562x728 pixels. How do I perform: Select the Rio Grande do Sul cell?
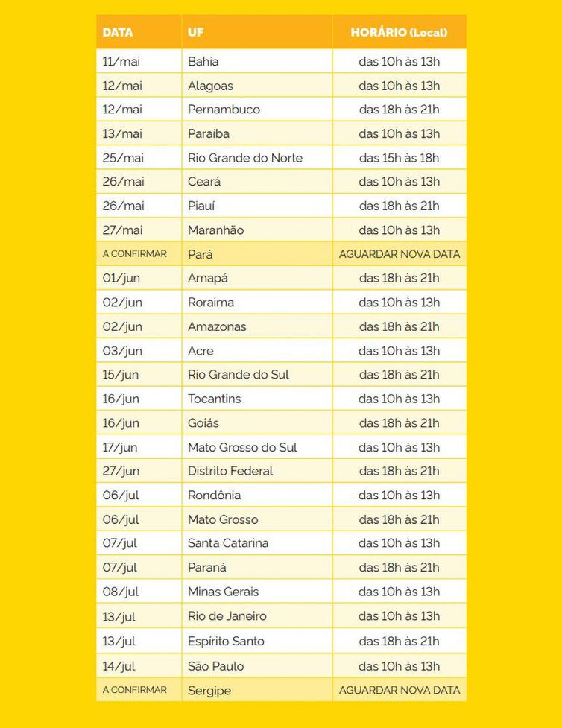pos(239,375)
